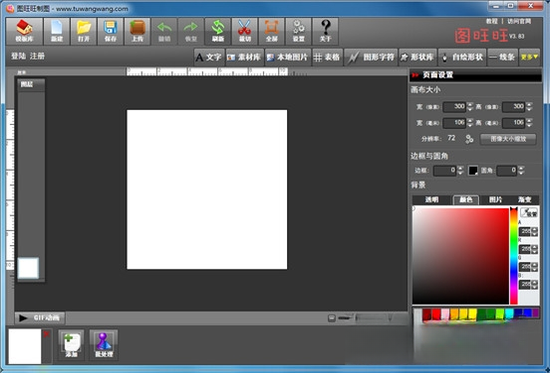Adjust the corner radius spinner

coord(521,171)
